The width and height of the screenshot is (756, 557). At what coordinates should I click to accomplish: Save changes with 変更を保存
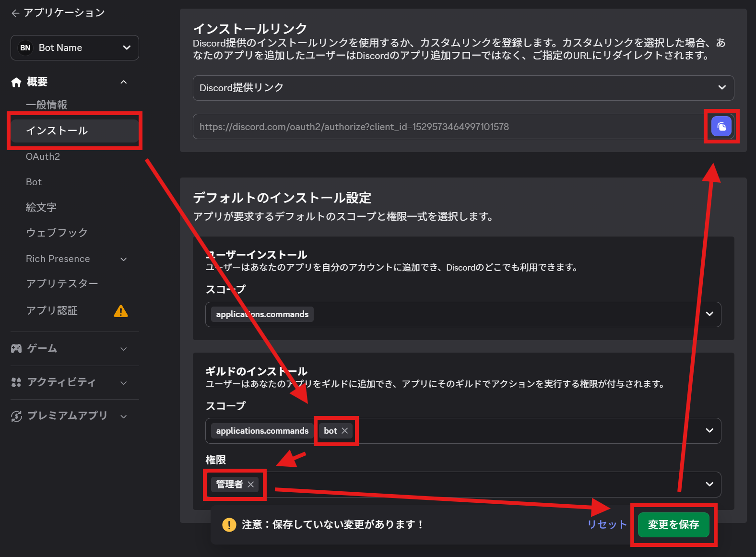coord(673,525)
